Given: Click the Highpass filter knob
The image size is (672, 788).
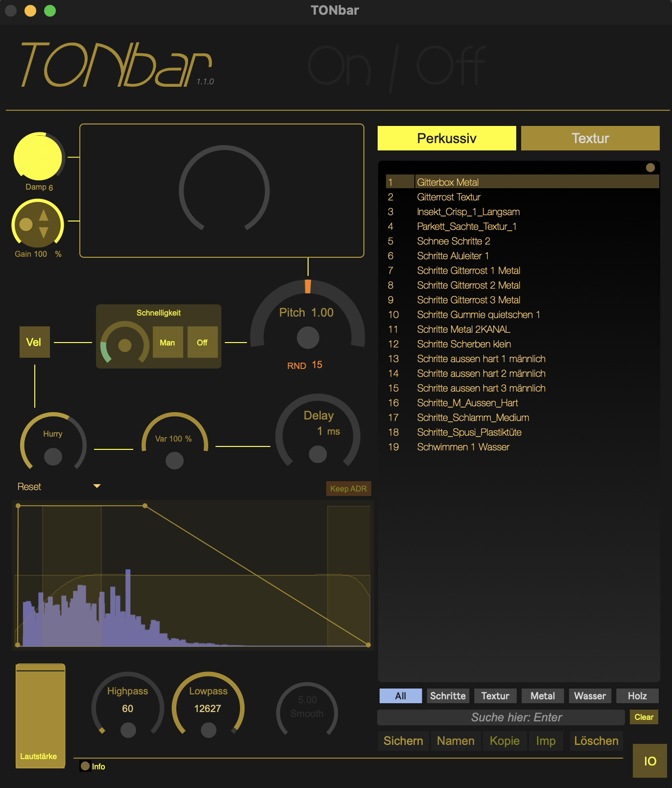Looking at the screenshot, I should coord(128,730).
